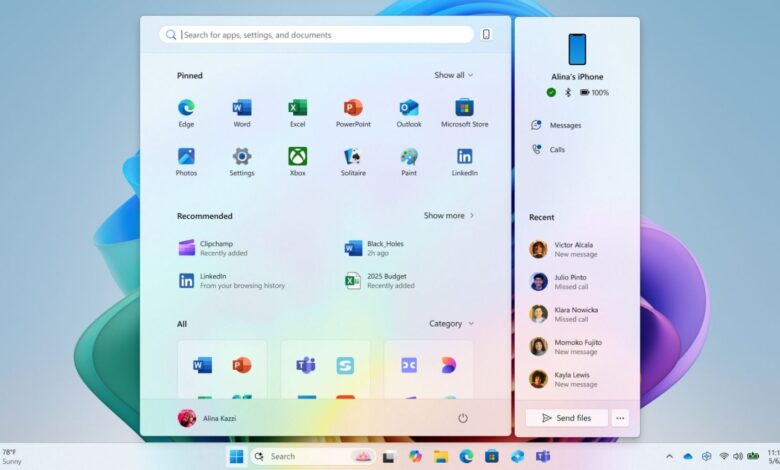The height and width of the screenshot is (470, 780).
Task: Open LinkedIn from your browsing history
Action: click(x=231, y=281)
